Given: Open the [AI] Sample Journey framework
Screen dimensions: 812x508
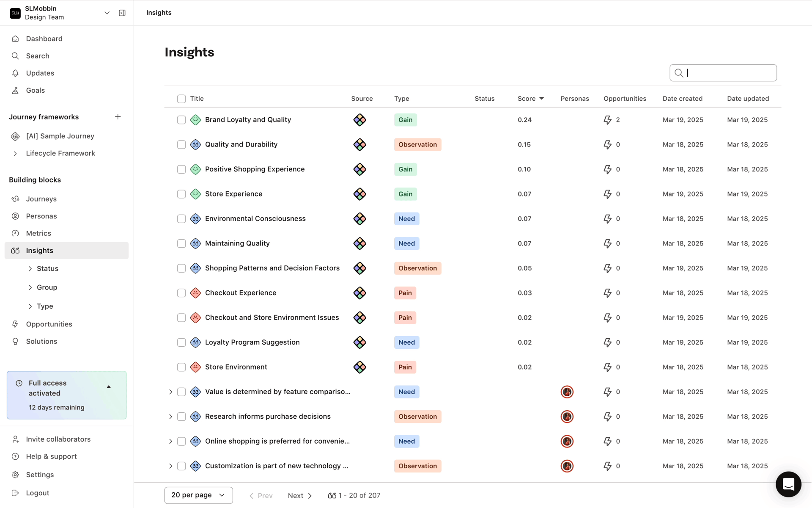Looking at the screenshot, I should pyautogui.click(x=60, y=136).
